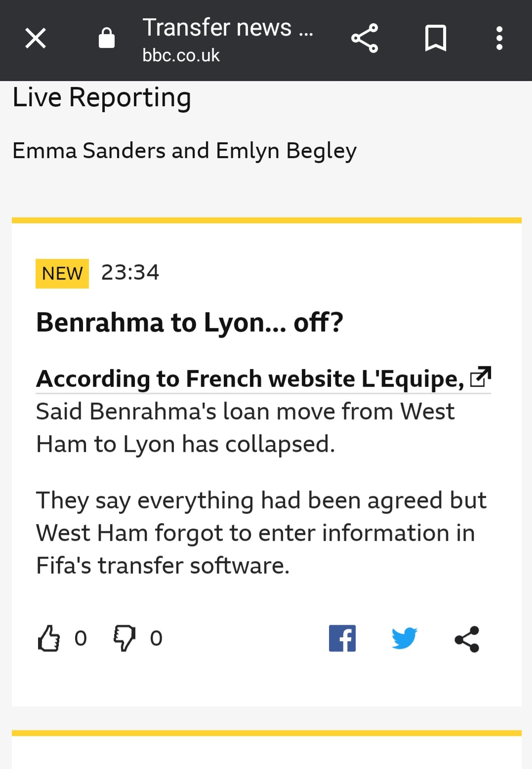Tap the Live Reporting heading
Image resolution: width=532 pixels, height=769 pixels.
coord(102,97)
